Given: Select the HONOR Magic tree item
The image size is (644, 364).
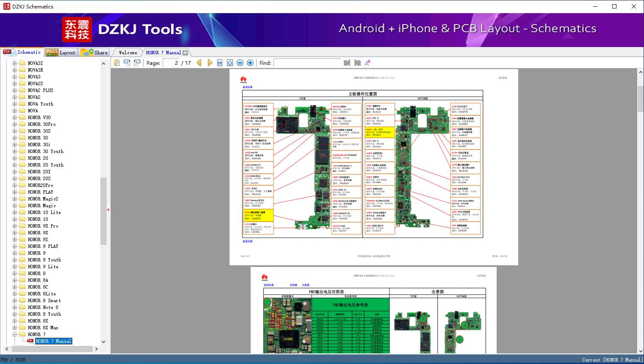Looking at the screenshot, I should [42, 206].
